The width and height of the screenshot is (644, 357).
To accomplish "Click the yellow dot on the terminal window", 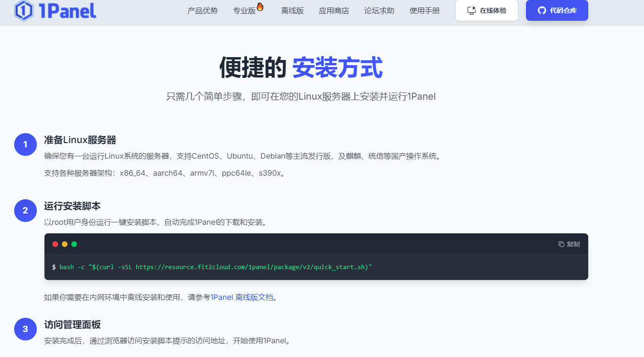I will pyautogui.click(x=64, y=244).
